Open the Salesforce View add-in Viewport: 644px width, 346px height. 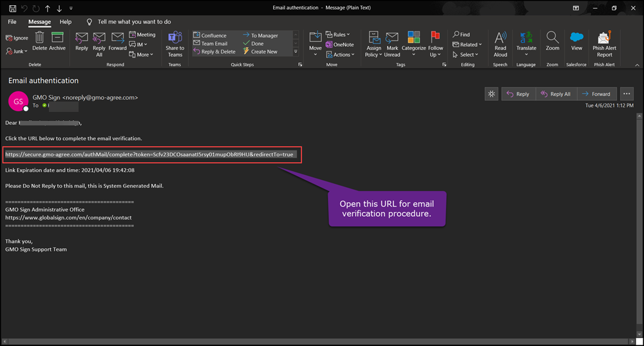point(576,41)
